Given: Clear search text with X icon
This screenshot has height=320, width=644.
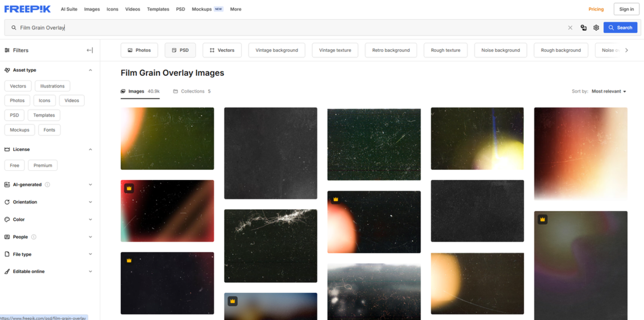Looking at the screenshot, I should click(x=570, y=28).
